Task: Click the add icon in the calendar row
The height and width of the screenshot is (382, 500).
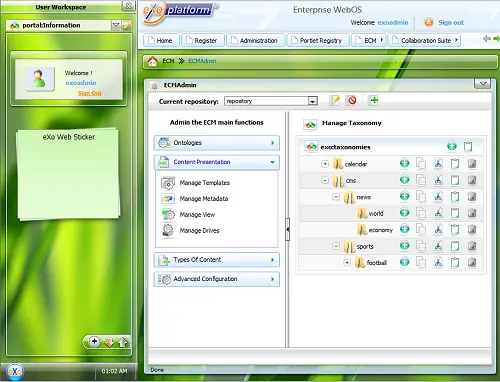Action: coord(405,163)
